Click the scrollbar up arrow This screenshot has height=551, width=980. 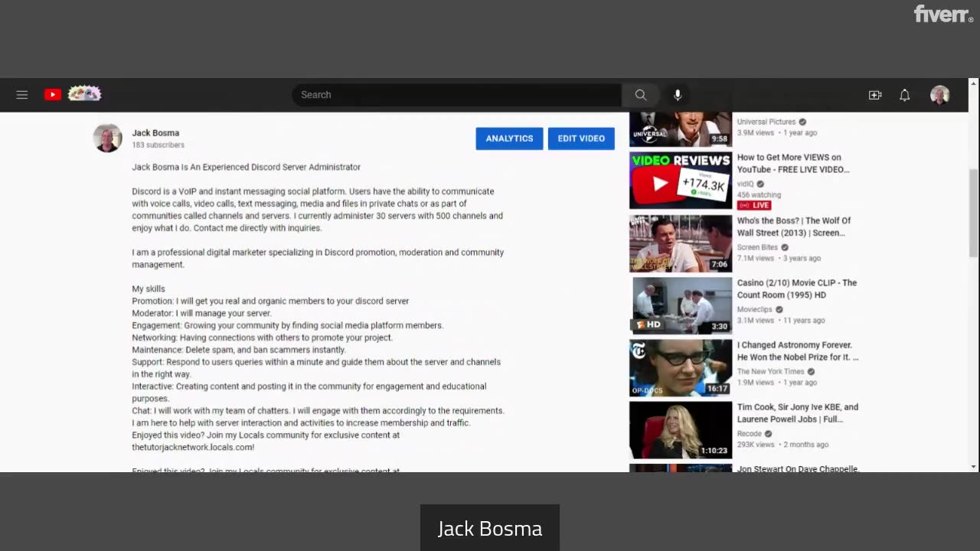(x=974, y=83)
